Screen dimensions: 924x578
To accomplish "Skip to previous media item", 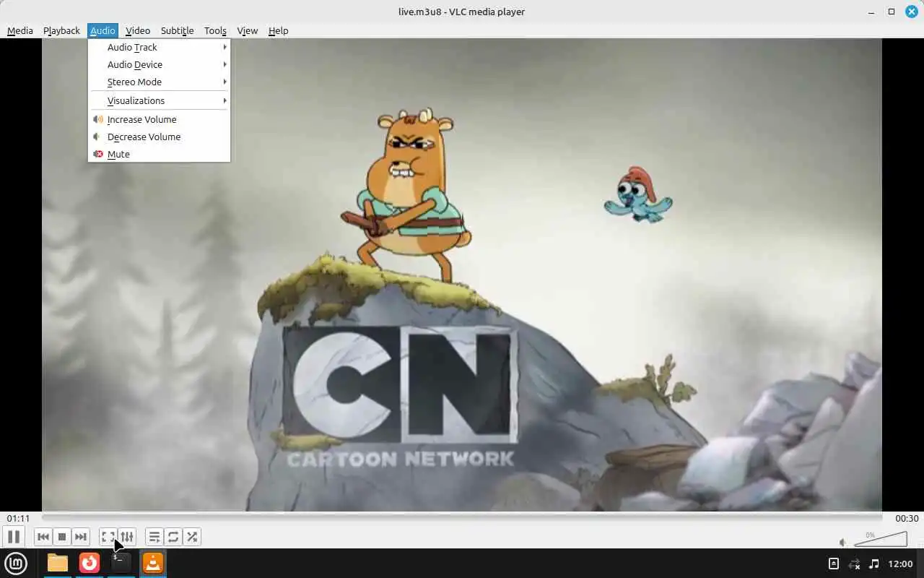I will click(x=43, y=537).
